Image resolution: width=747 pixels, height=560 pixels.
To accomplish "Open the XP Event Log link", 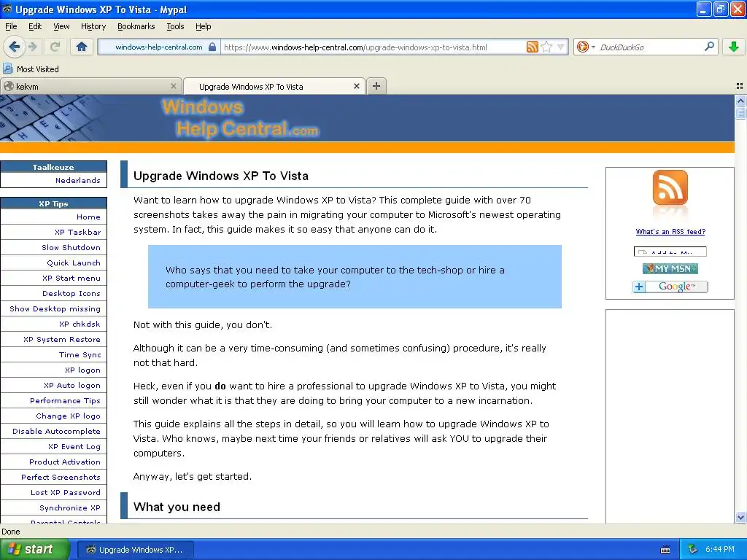I will pyautogui.click(x=74, y=447).
